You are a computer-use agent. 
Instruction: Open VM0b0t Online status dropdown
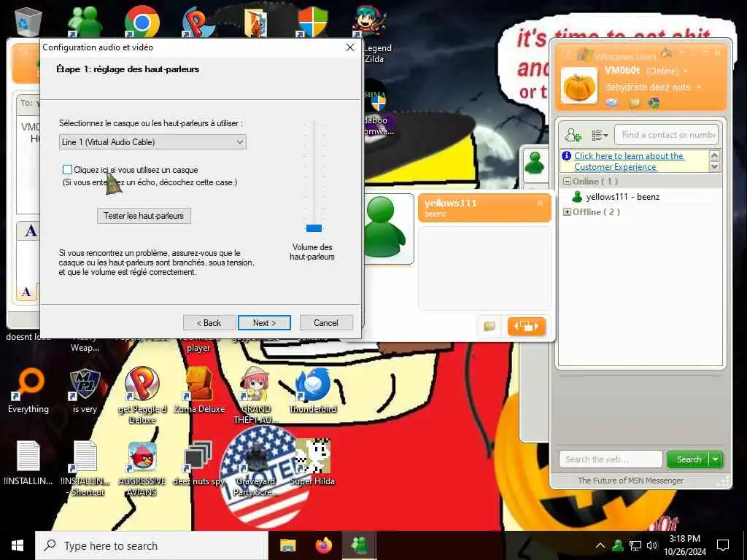tap(686, 71)
